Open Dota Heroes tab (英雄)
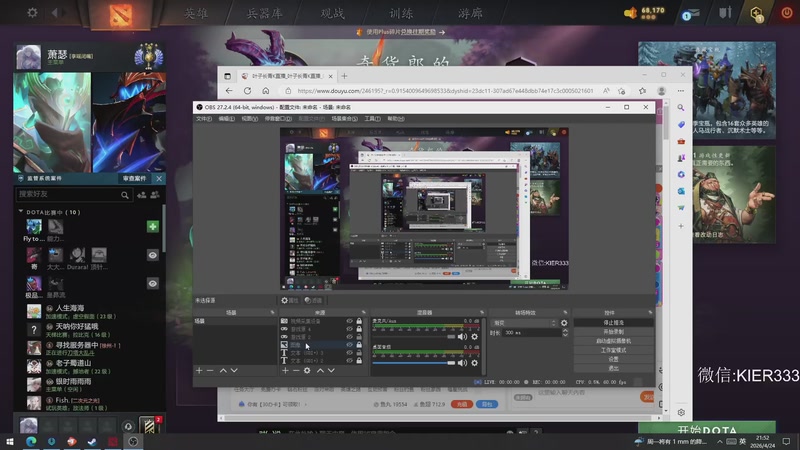Viewport: 800px width, 450px height. tap(196, 13)
